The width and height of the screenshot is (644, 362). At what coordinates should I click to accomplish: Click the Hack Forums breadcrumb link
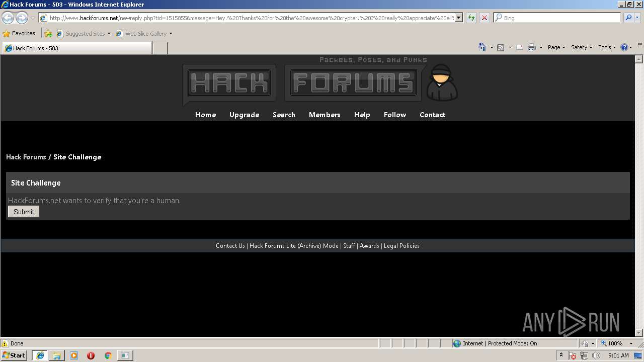[x=26, y=157]
